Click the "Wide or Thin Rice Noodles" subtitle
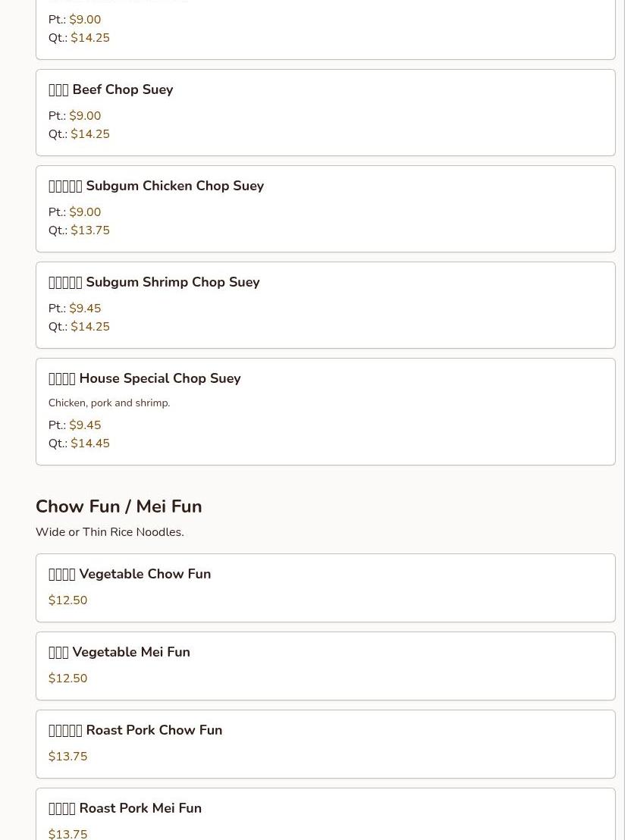 (x=110, y=532)
